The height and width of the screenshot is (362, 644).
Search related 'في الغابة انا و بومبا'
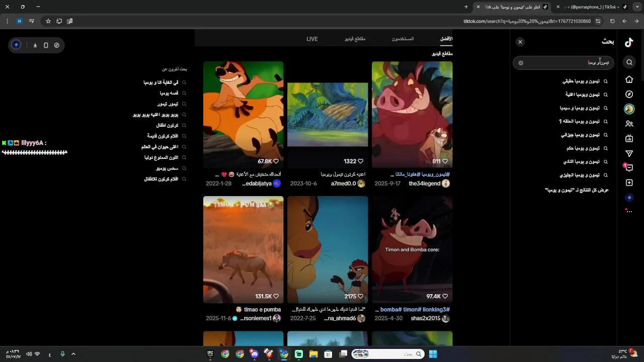(160, 82)
